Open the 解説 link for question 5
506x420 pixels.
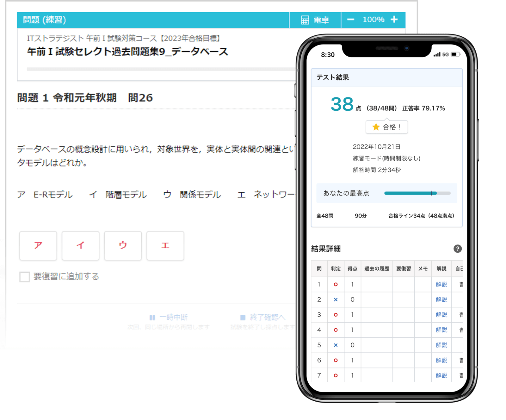pos(441,345)
